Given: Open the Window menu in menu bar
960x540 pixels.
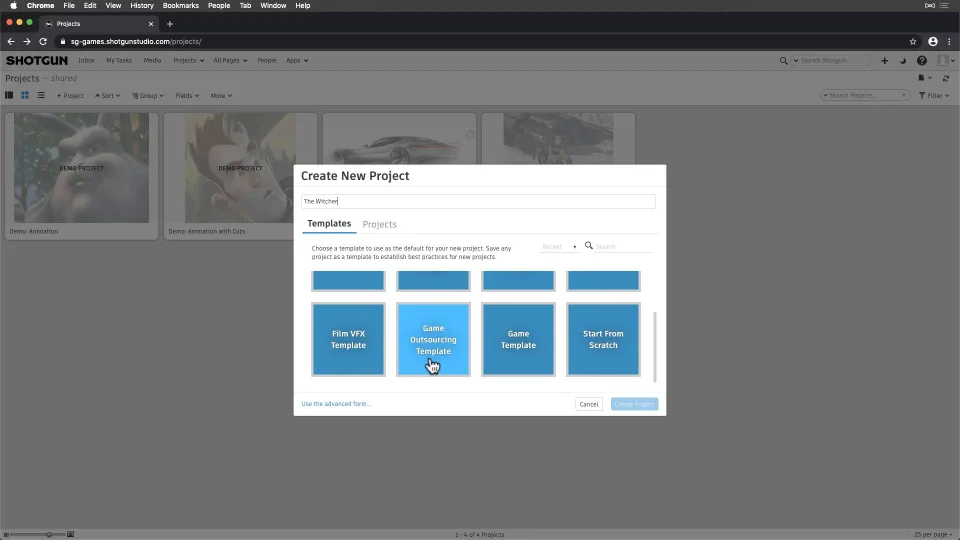Looking at the screenshot, I should [273, 6].
